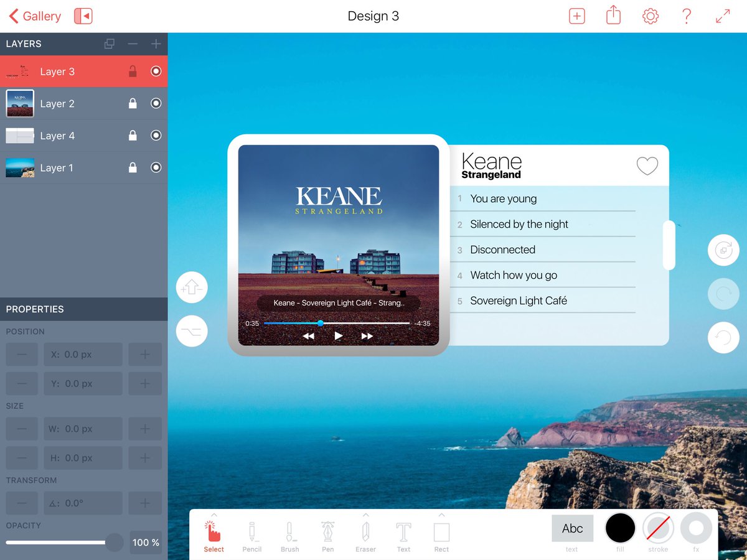Open the black fill color swatch
This screenshot has width=747, height=560.
click(x=620, y=528)
